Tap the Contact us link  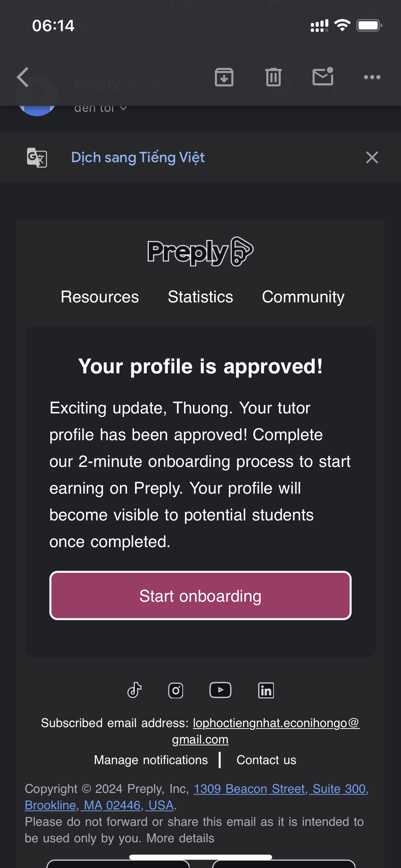click(266, 760)
